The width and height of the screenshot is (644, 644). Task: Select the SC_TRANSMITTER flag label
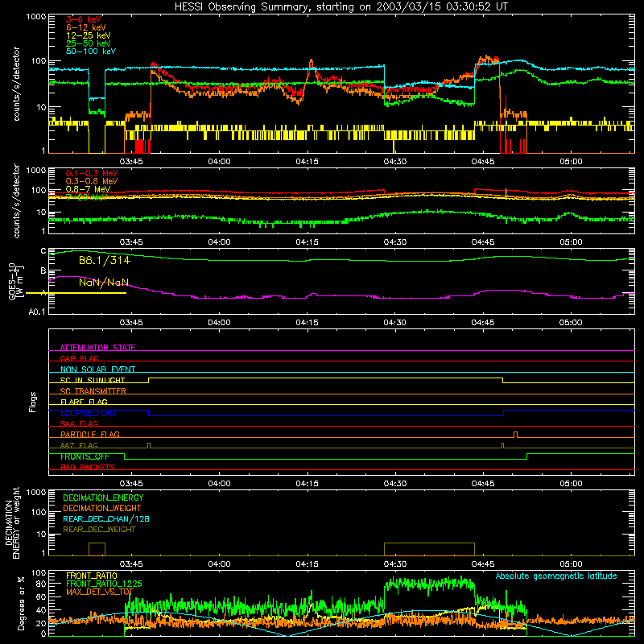click(x=93, y=391)
